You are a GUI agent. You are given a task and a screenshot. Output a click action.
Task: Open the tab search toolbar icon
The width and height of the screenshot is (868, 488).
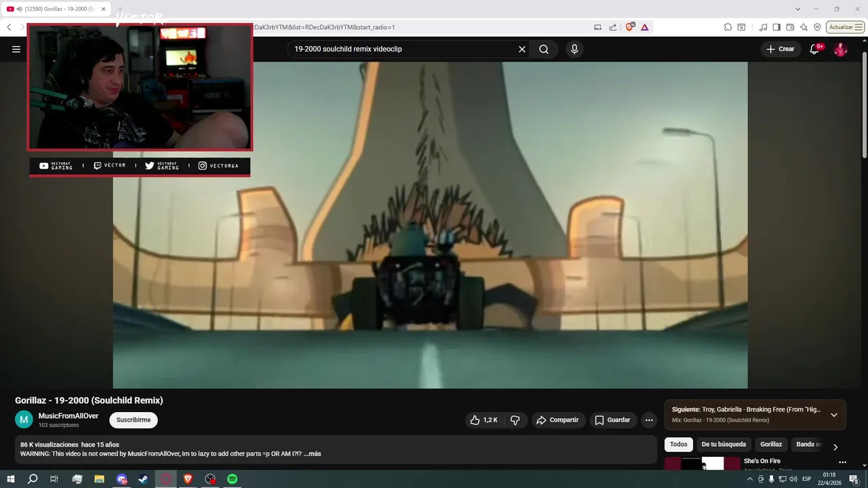[x=741, y=27]
